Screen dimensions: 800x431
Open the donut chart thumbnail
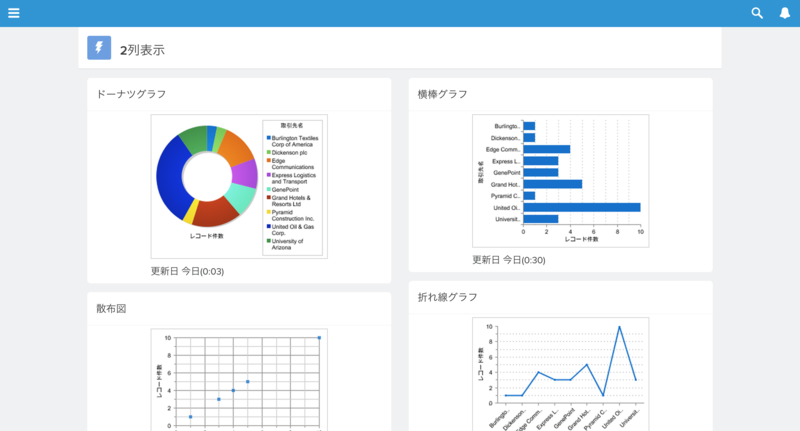pyautogui.click(x=239, y=186)
